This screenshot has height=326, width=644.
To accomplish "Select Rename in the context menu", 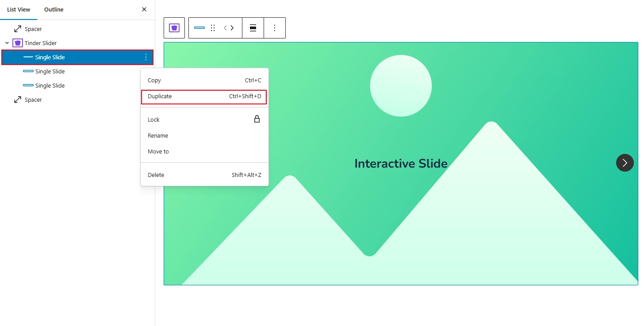I will point(158,136).
